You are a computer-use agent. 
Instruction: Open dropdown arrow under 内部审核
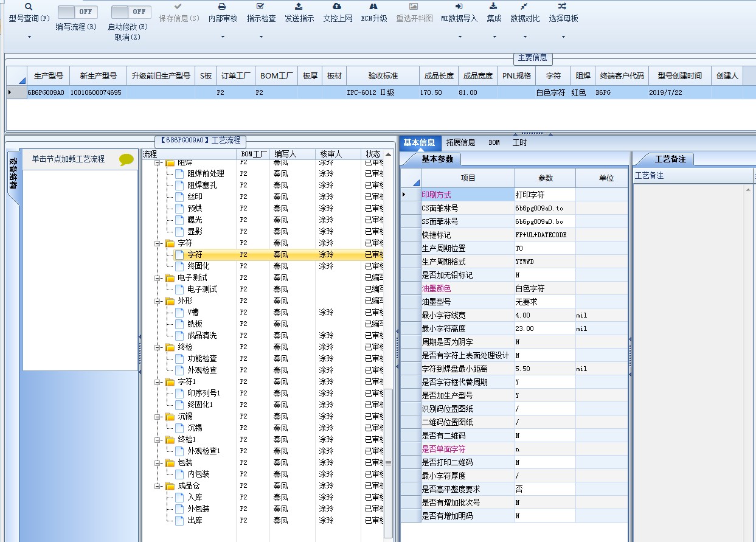pyautogui.click(x=223, y=38)
